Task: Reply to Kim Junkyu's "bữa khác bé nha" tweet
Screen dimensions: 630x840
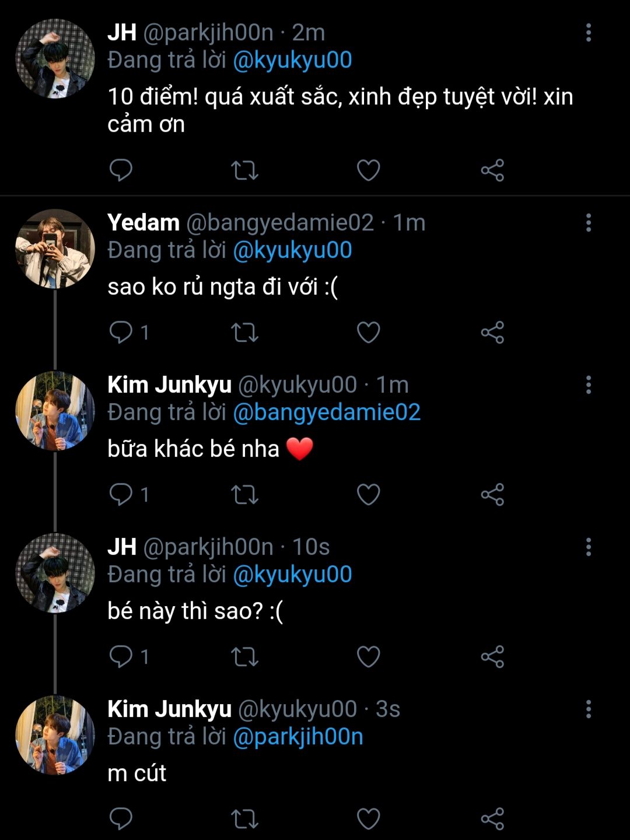Action: pos(121,495)
